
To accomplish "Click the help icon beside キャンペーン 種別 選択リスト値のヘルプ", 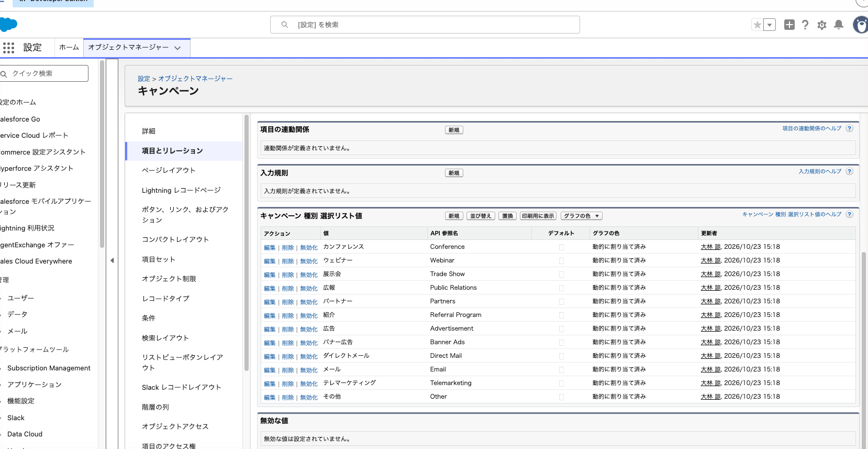I will pos(850,214).
